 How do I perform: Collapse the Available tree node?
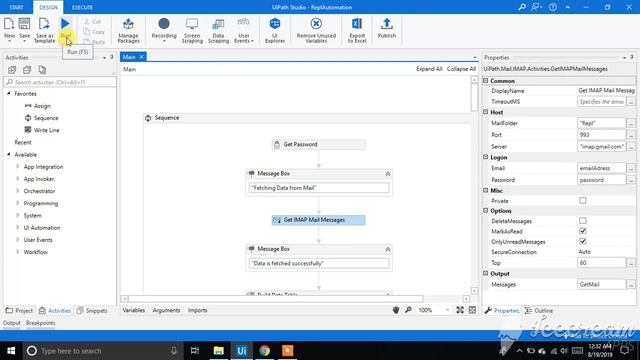9,154
